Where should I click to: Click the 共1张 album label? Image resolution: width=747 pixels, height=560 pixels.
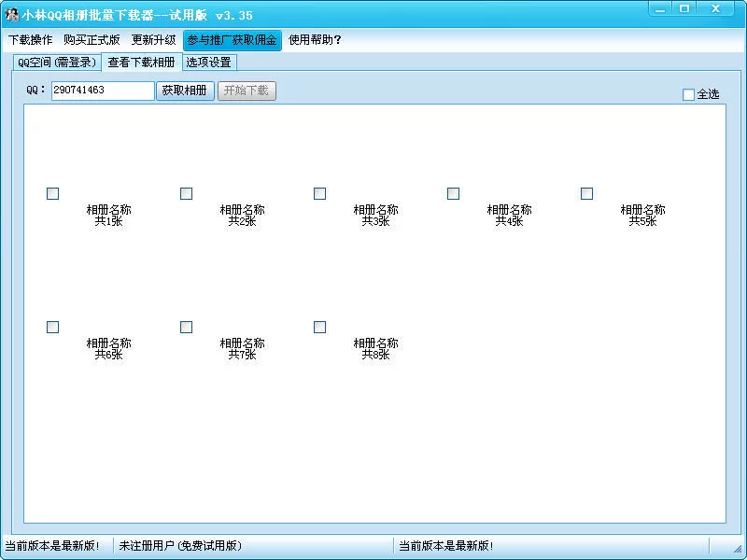coord(108,216)
